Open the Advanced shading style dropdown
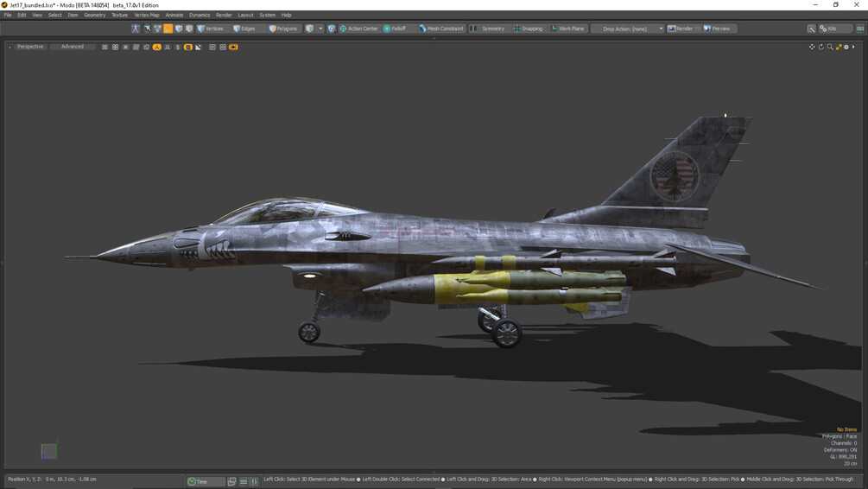Screen dimensions: 868x489 73,47
